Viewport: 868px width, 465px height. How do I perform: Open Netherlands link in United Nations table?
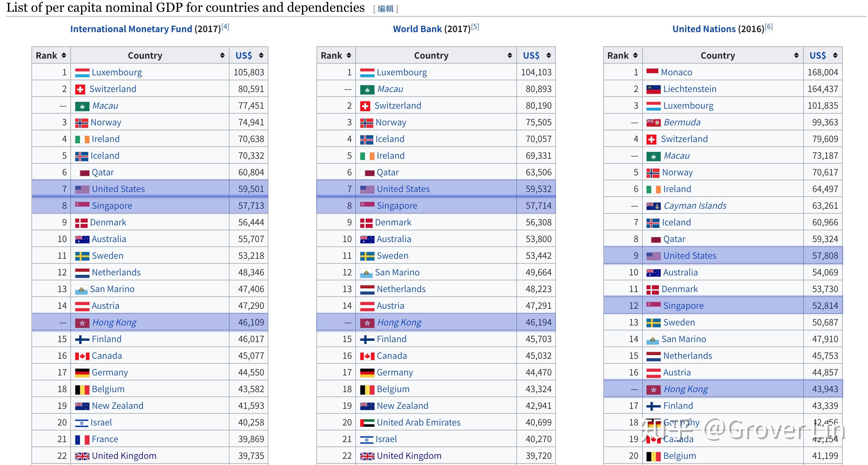point(688,356)
